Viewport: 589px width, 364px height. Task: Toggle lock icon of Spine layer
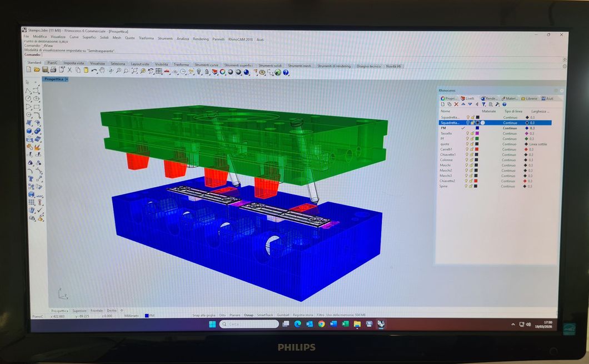pyautogui.click(x=471, y=186)
